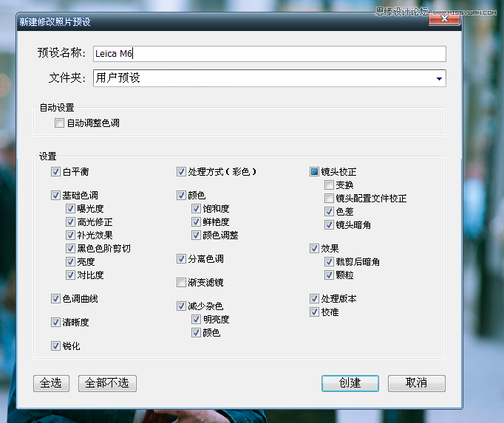Toggle 颜色调整 checkbox

pyautogui.click(x=196, y=235)
